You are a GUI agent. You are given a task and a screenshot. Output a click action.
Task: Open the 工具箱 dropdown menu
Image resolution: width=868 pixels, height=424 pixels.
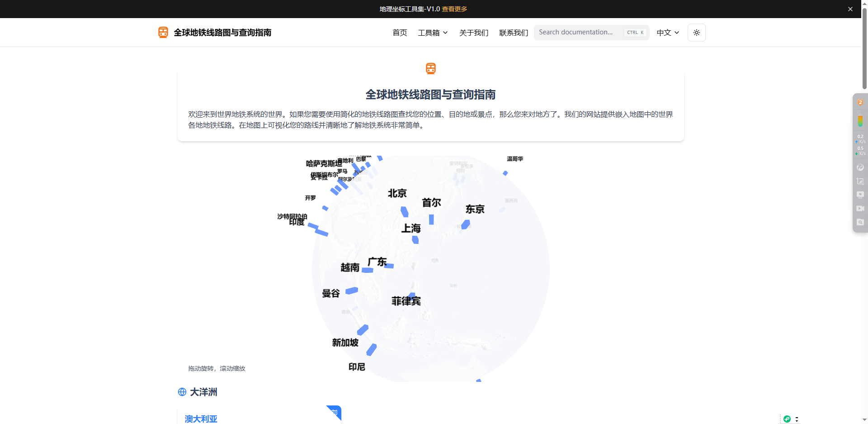[x=433, y=33]
